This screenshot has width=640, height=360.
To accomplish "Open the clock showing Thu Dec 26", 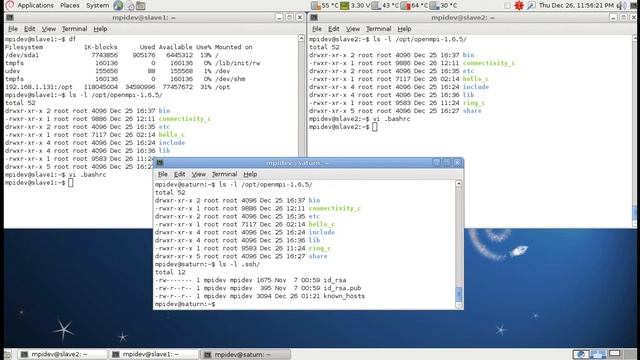I will (x=576, y=5).
